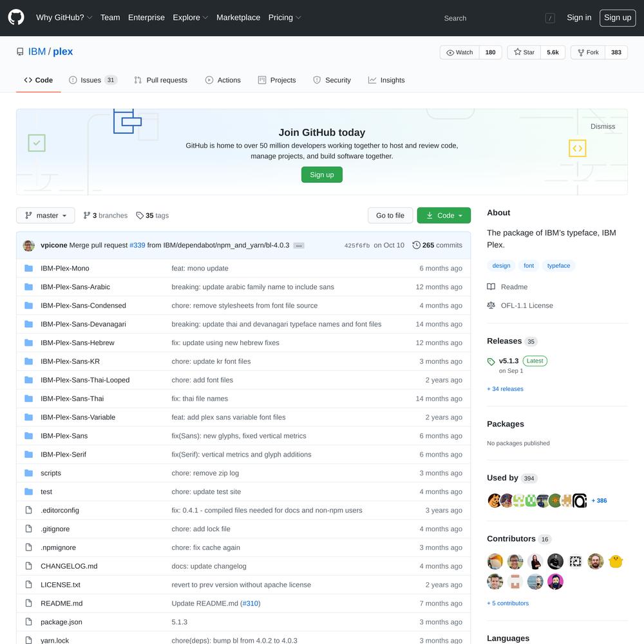View the 3 branches link
644x644 pixels.
click(106, 215)
